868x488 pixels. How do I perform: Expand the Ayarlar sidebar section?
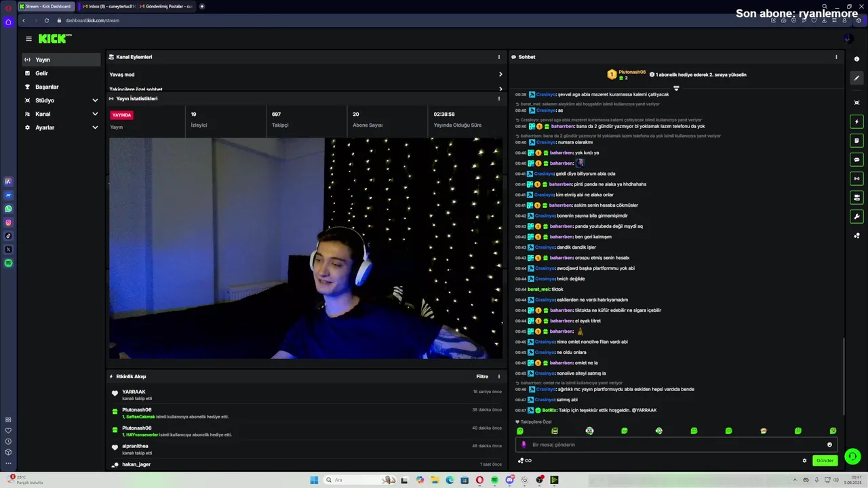pyautogui.click(x=95, y=127)
